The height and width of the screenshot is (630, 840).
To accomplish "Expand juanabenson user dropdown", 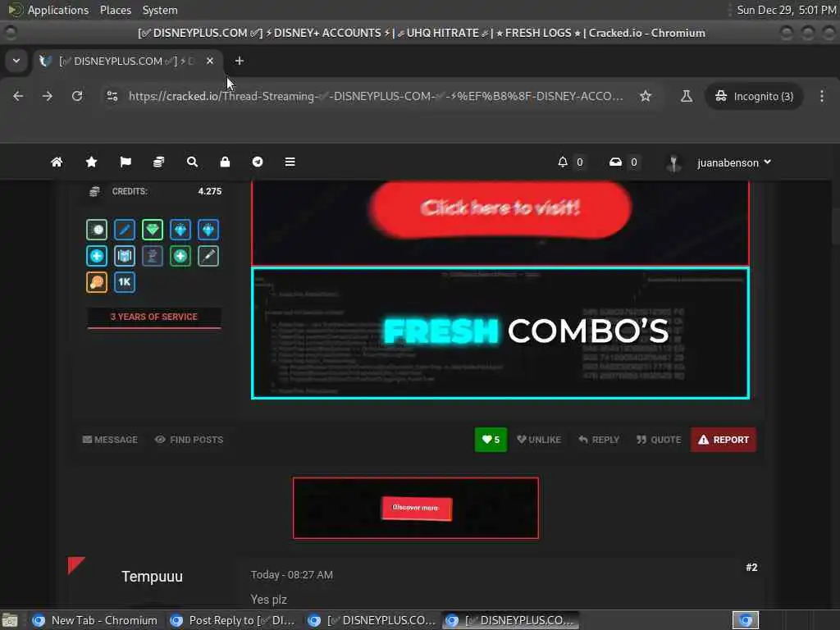I will 734,162.
